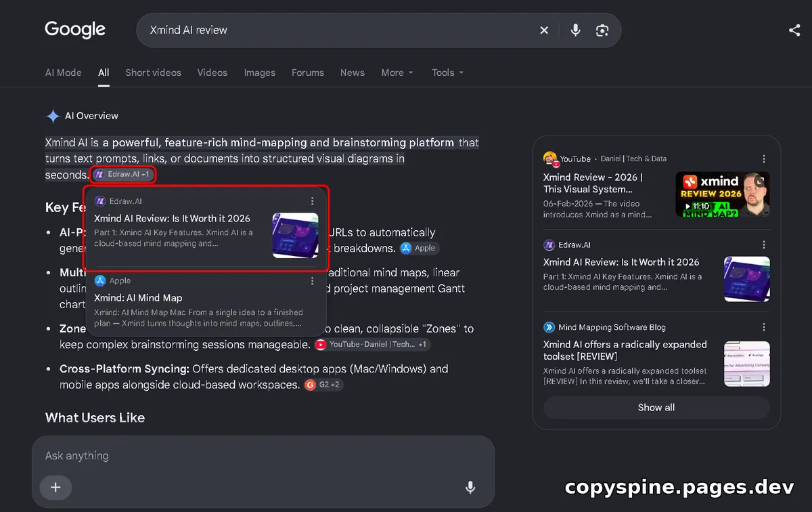
Task: Expand the Tools dropdown
Action: (x=448, y=72)
